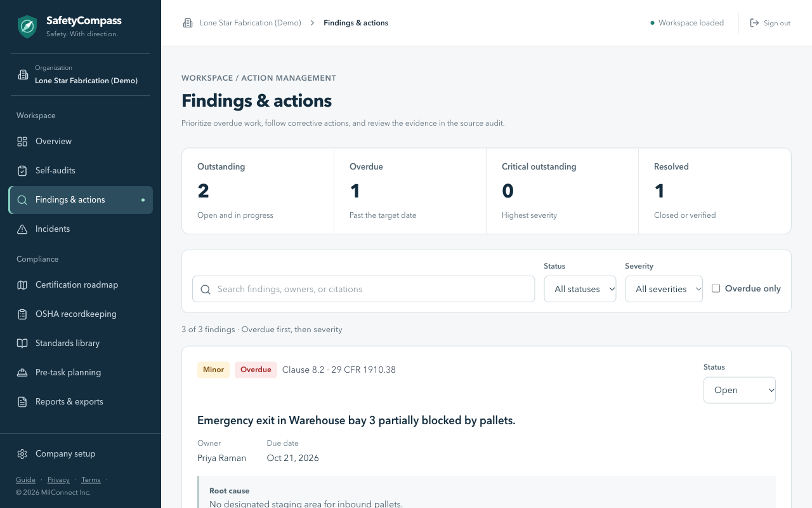Click the Standards library book icon

click(22, 344)
